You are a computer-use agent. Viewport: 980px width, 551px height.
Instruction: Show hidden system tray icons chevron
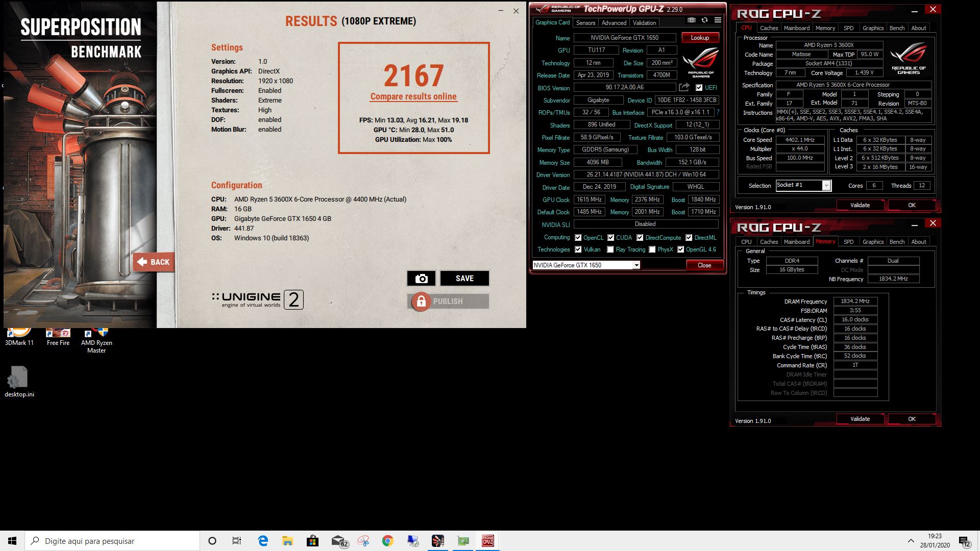tap(911, 541)
